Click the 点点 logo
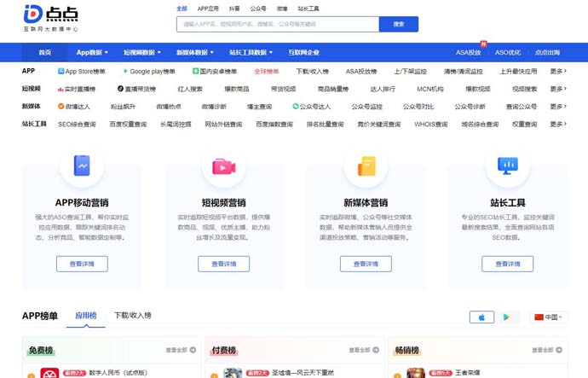 (50, 18)
